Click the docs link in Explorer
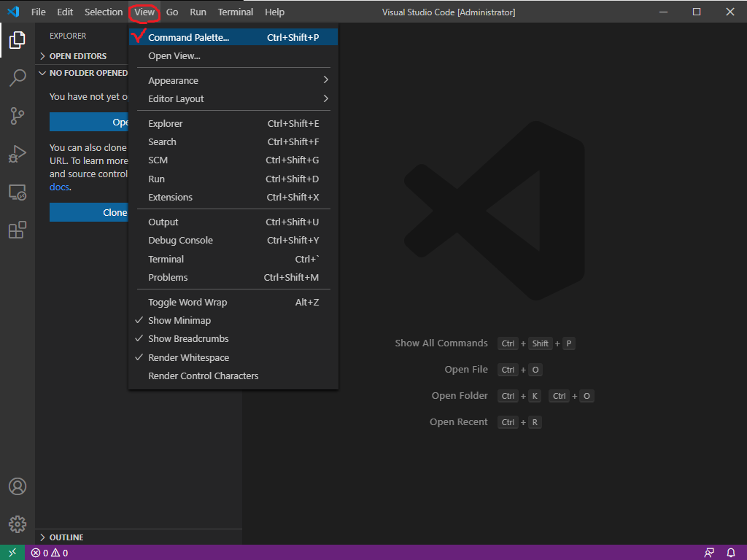Viewport: 747px width, 560px height. click(x=59, y=187)
